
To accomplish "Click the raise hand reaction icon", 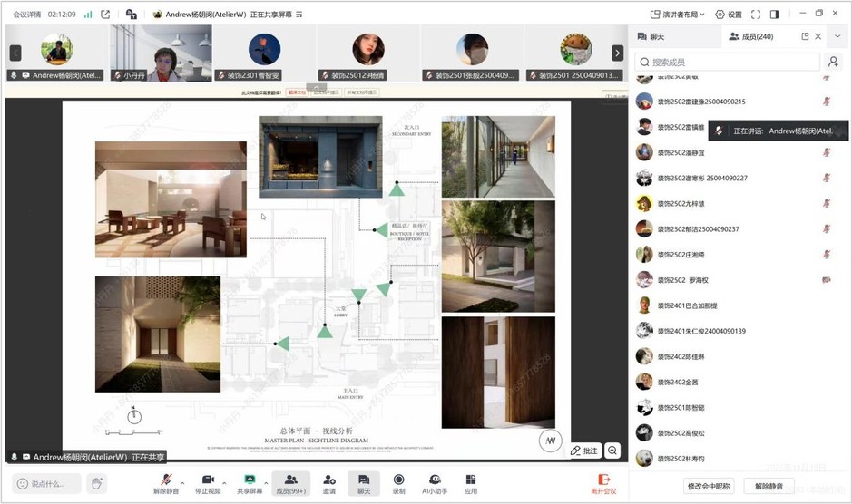I will click(97, 483).
